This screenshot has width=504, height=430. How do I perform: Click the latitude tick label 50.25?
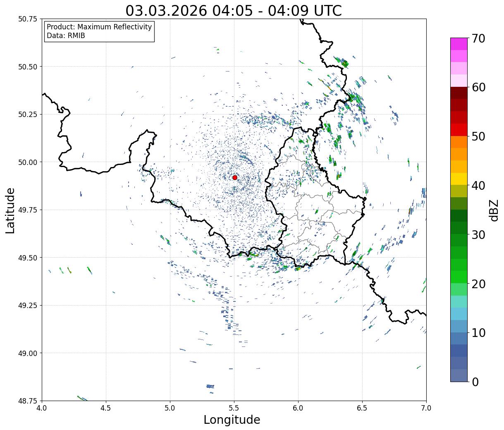(28, 115)
